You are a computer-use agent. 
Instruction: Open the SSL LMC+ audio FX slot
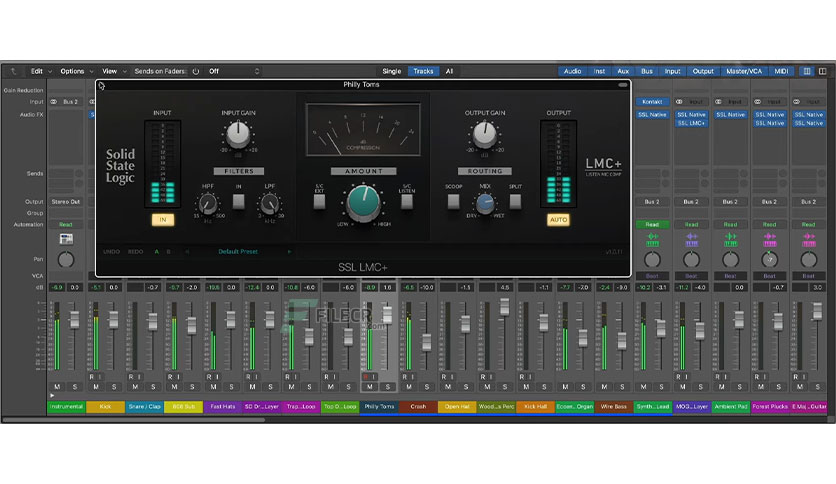[x=691, y=123]
